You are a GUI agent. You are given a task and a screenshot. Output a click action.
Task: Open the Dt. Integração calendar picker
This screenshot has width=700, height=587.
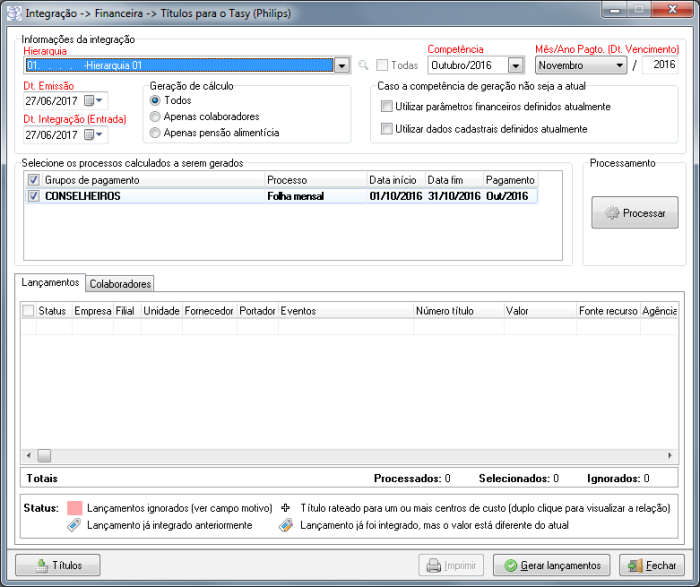(94, 135)
